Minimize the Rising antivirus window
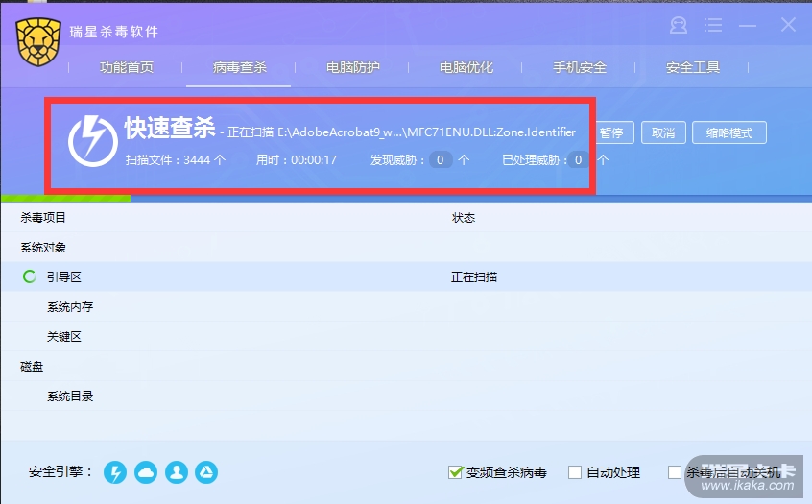 (748, 25)
